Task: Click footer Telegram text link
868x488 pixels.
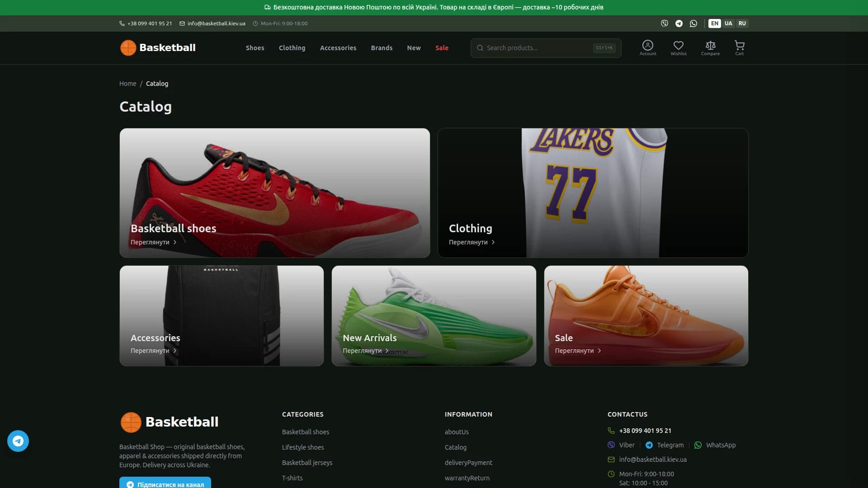Action: pos(670,445)
